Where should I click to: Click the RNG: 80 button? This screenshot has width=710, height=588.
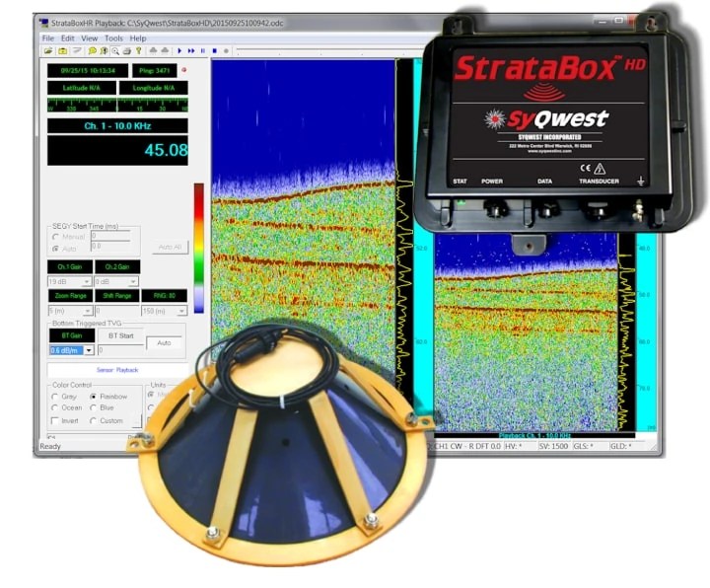(165, 296)
